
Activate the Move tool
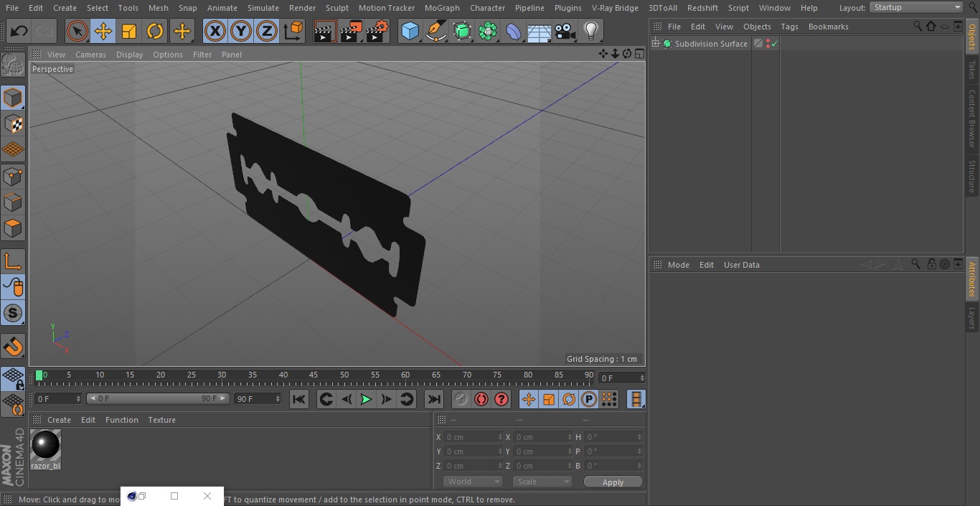pyautogui.click(x=103, y=31)
